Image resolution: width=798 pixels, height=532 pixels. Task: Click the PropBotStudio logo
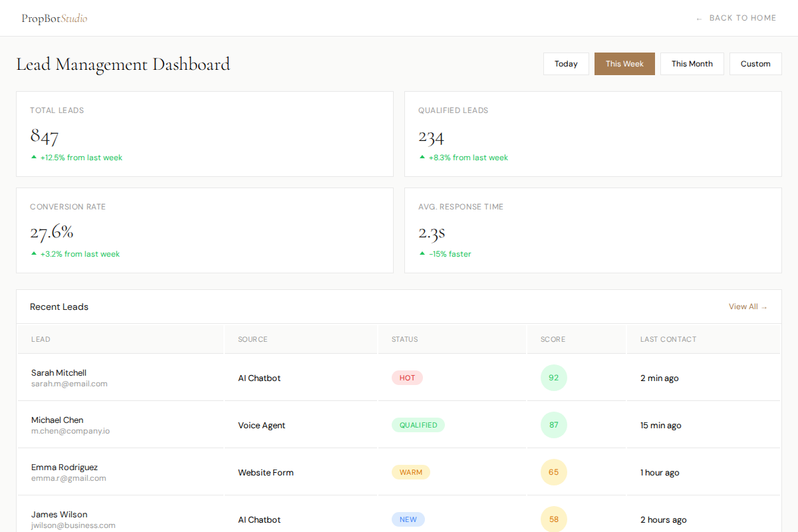coord(54,18)
